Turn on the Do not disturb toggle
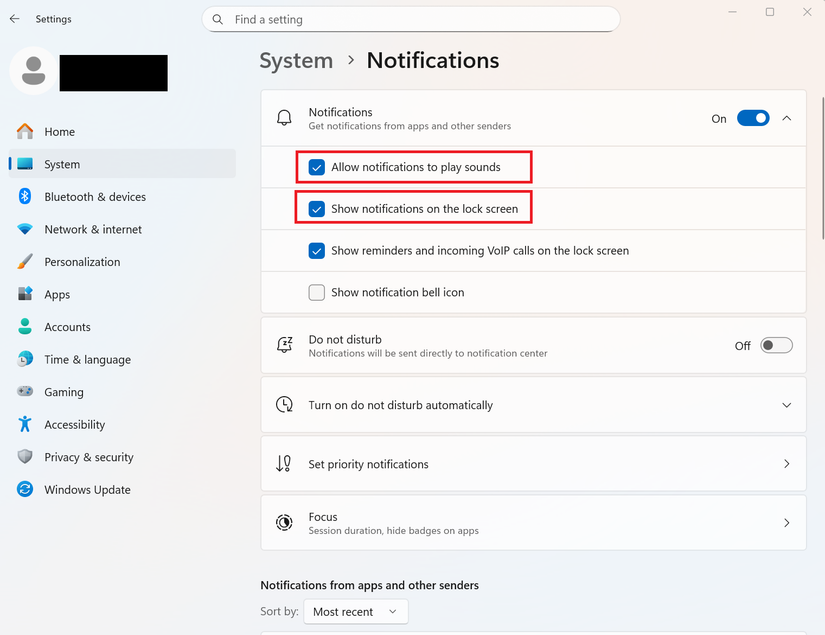 (776, 344)
